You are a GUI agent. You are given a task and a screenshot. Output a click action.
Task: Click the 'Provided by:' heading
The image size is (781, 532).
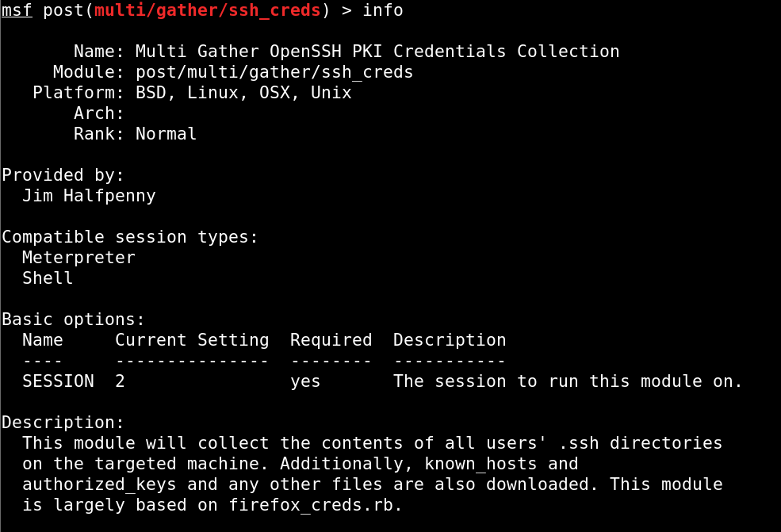(63, 175)
